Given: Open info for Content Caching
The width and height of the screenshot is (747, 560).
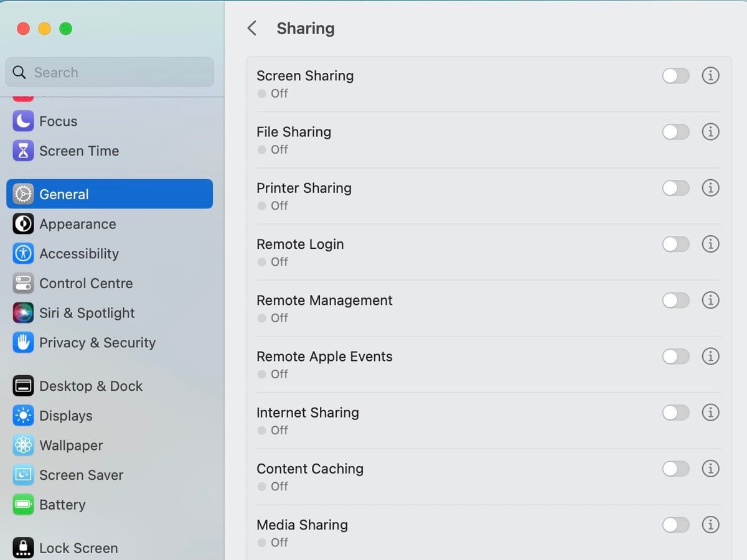Looking at the screenshot, I should coord(710,469).
